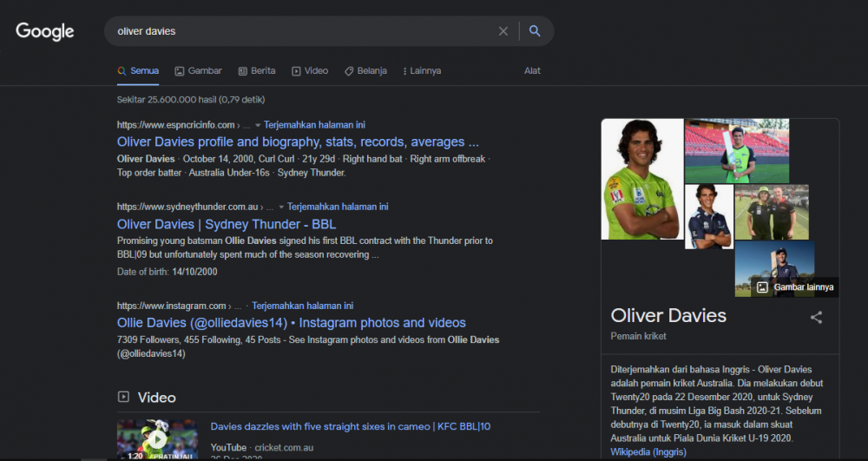
Task: Click Oliver Davies panel title
Action: click(668, 315)
